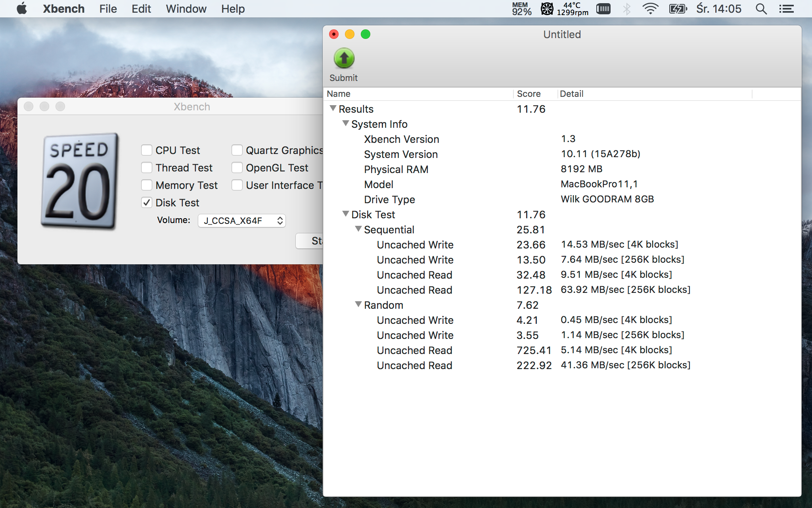Image resolution: width=812 pixels, height=508 pixels.
Task: Enable the OpenGL Test checkbox
Action: click(x=237, y=168)
